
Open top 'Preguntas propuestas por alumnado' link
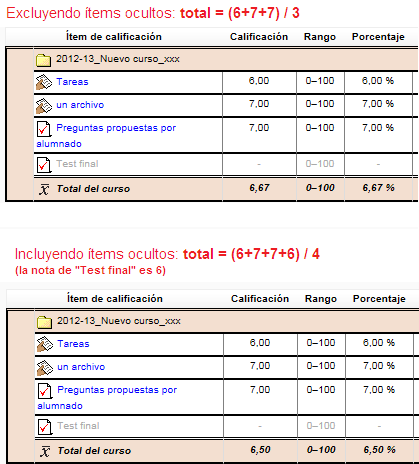[x=106, y=136]
